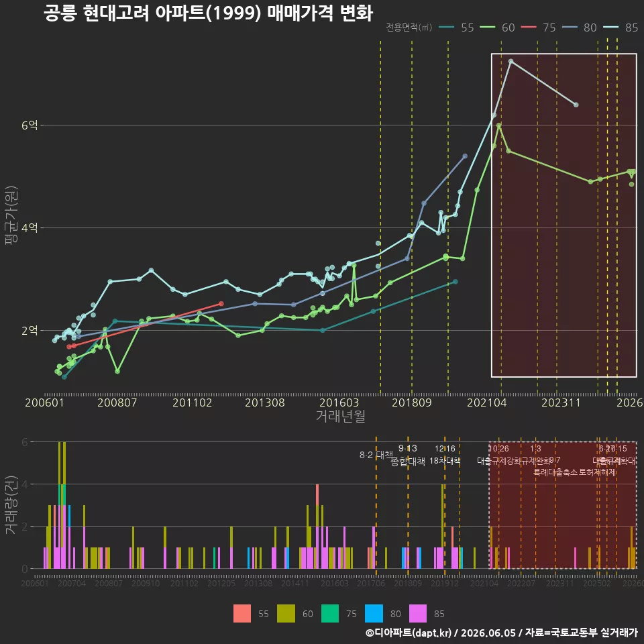This screenshot has height=644, width=644.
Task: Click the 6억 y-axis label
Action: coord(30,125)
